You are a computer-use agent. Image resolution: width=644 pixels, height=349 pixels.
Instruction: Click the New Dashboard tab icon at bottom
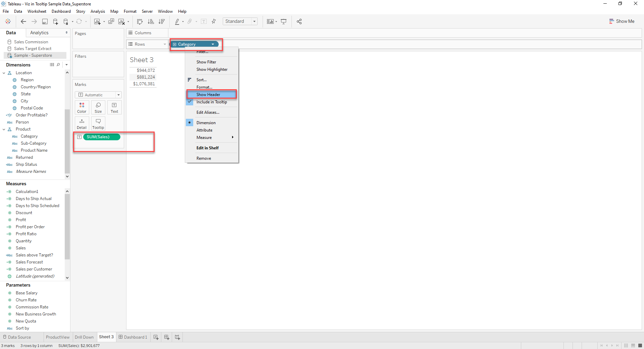point(167,337)
